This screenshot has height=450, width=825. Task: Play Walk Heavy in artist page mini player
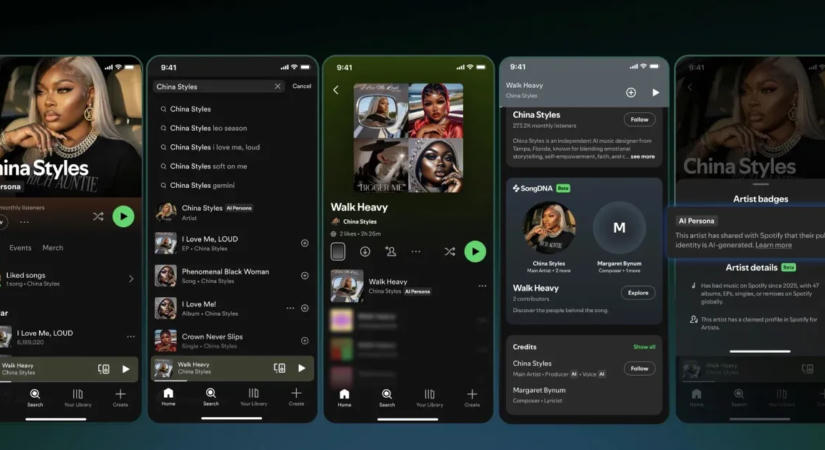[x=126, y=369]
